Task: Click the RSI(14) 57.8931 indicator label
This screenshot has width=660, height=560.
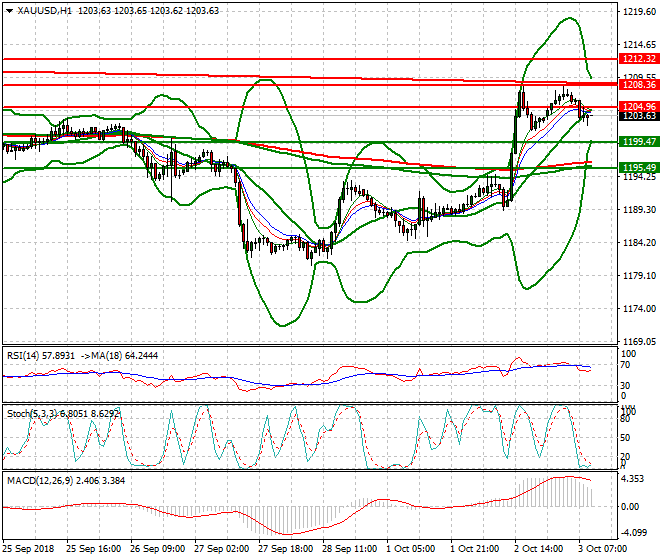Action: 41,356
